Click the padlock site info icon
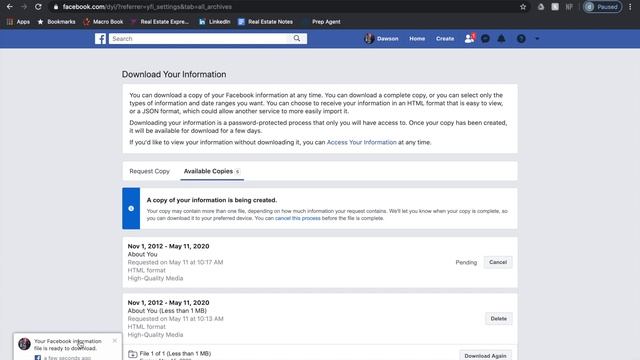The width and height of the screenshot is (640, 360). (56, 7)
